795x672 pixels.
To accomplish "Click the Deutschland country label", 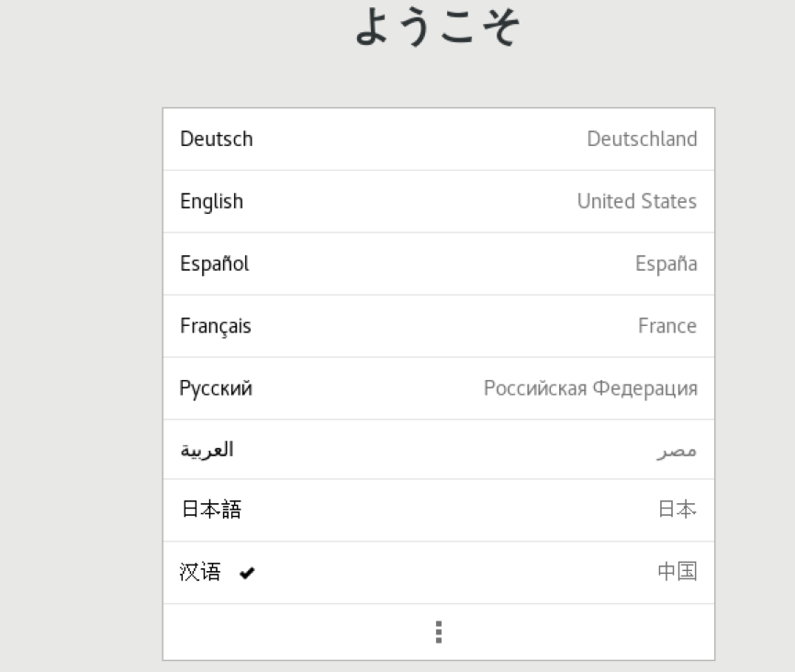I will 643,139.
